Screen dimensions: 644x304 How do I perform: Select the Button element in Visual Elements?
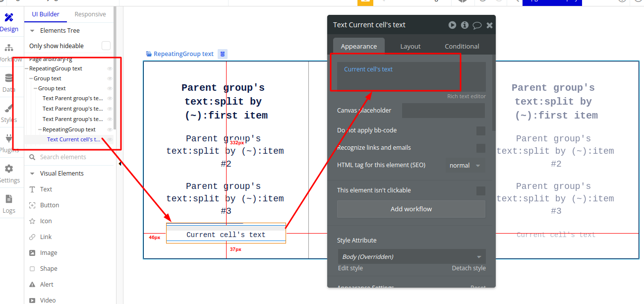(x=49, y=205)
